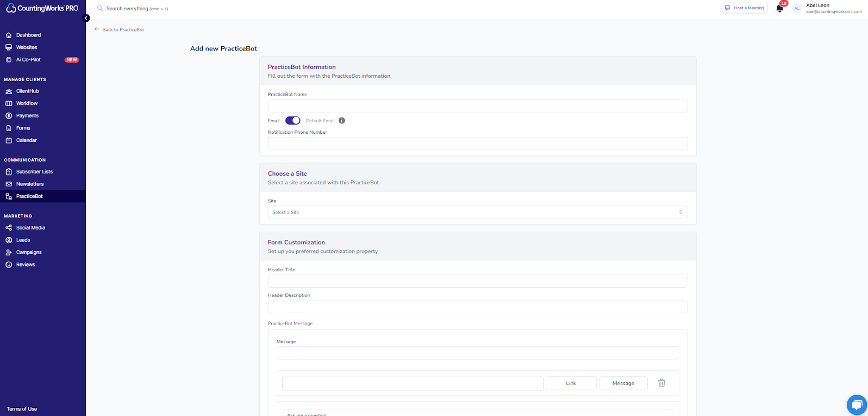Go to Newsletters section
Image resolution: width=868 pixels, height=416 pixels.
[30, 184]
